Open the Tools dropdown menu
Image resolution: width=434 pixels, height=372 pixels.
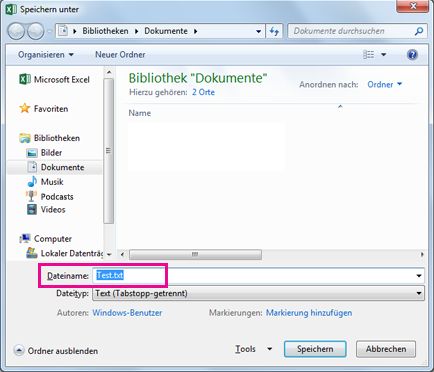click(x=254, y=349)
